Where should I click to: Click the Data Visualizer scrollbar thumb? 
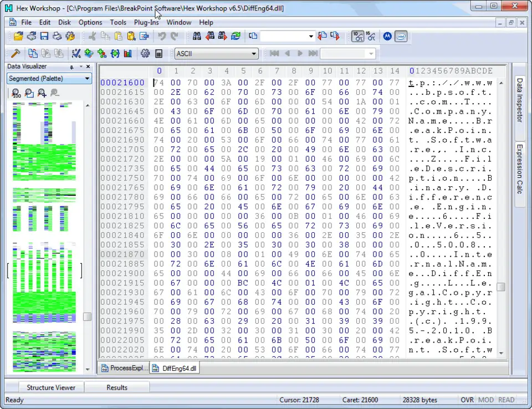(x=87, y=316)
